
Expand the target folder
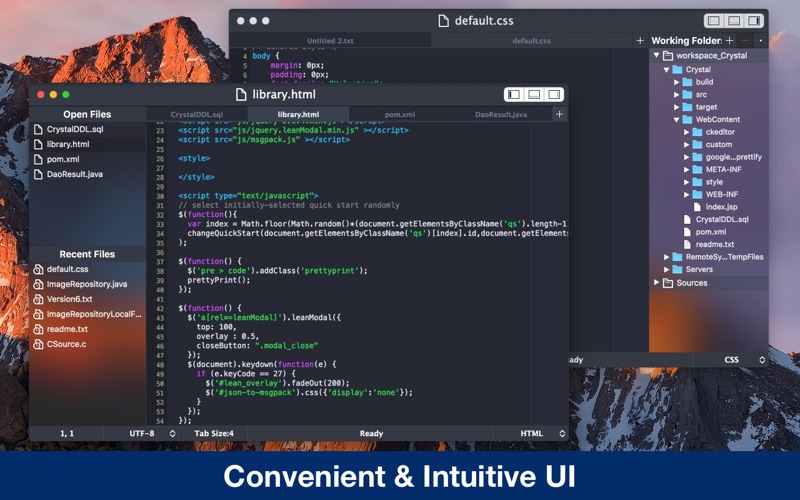tap(677, 107)
